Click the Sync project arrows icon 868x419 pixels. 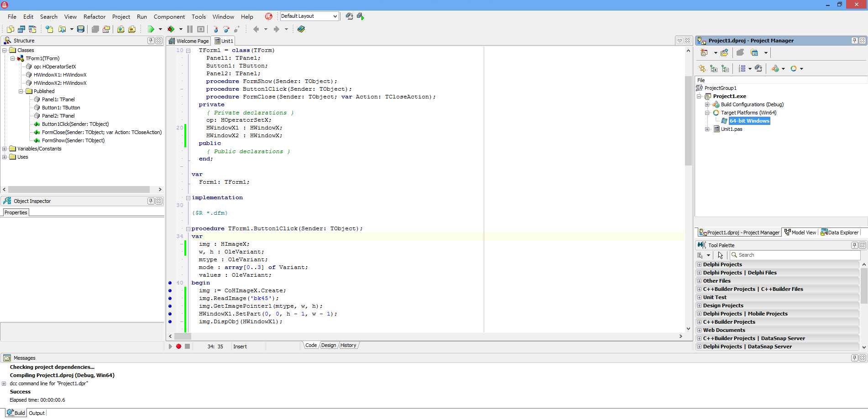(x=702, y=68)
